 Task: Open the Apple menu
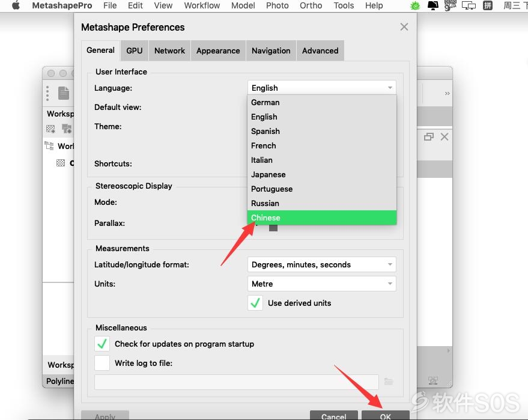point(16,5)
